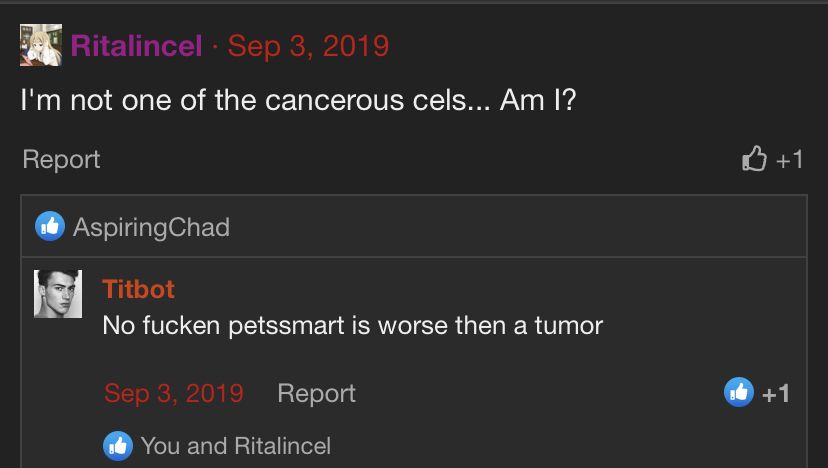Image resolution: width=828 pixels, height=468 pixels.
Task: Click blue like icon beside AspiringChad
Action: pos(49,227)
